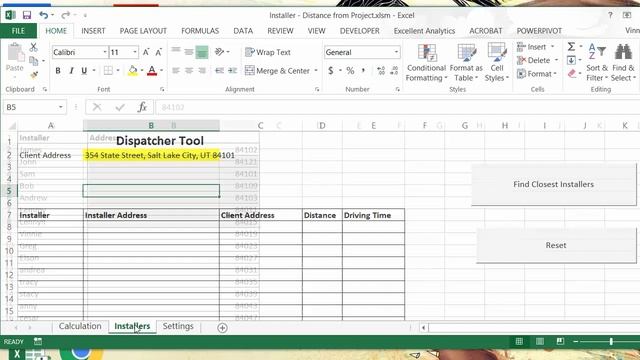The image size is (640, 360).
Task: Click the Clear eraser icon
Action: coord(572,74)
